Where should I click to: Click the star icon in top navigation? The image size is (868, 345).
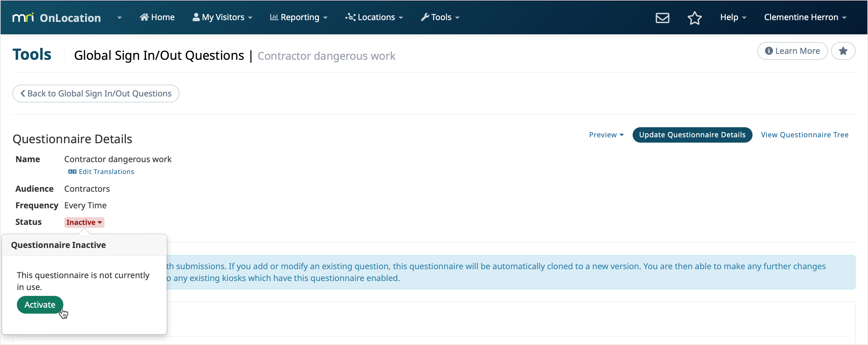pyautogui.click(x=695, y=18)
